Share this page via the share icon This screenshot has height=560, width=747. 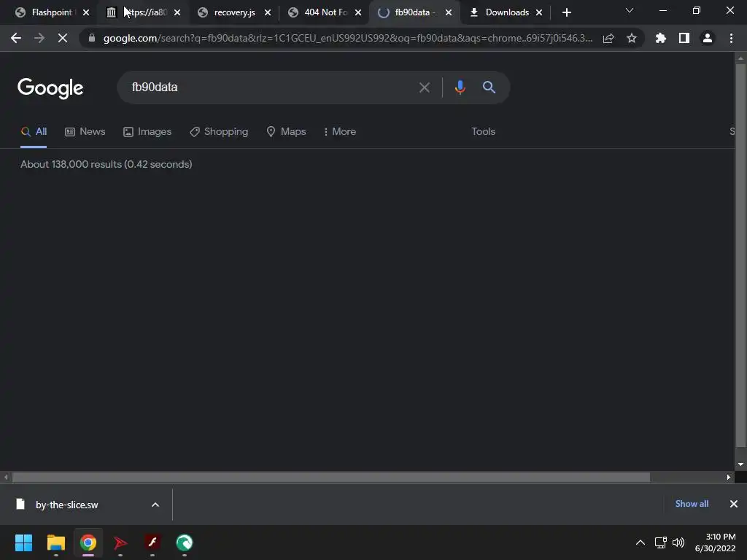coord(608,38)
